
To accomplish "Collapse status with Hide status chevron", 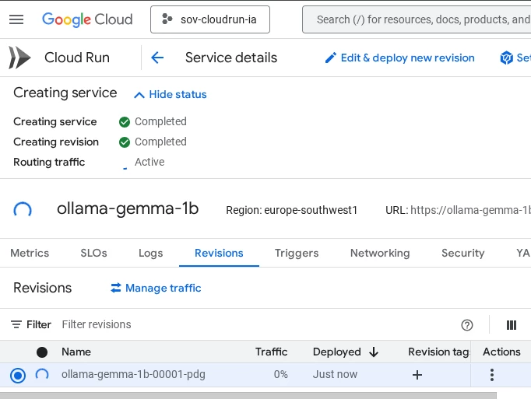I will tap(139, 95).
